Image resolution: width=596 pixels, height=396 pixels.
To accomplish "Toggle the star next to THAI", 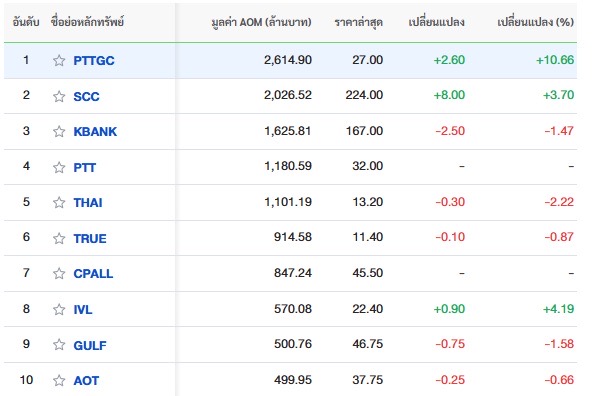I will click(x=59, y=203).
